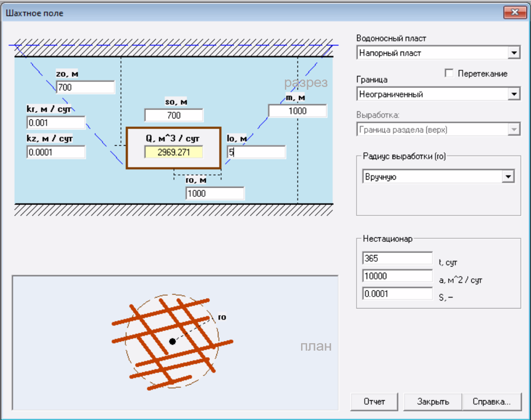
Task: Open help via Справка button
Action: click(493, 401)
